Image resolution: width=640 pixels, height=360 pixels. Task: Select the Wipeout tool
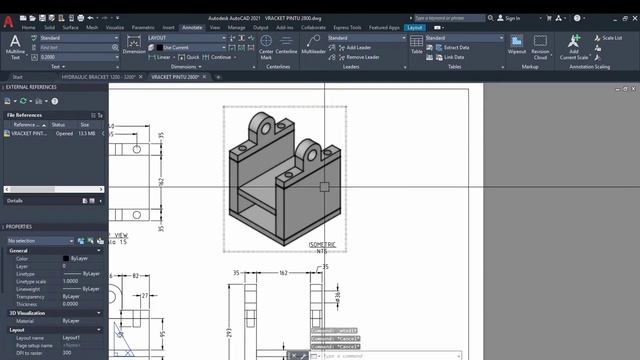(x=517, y=45)
